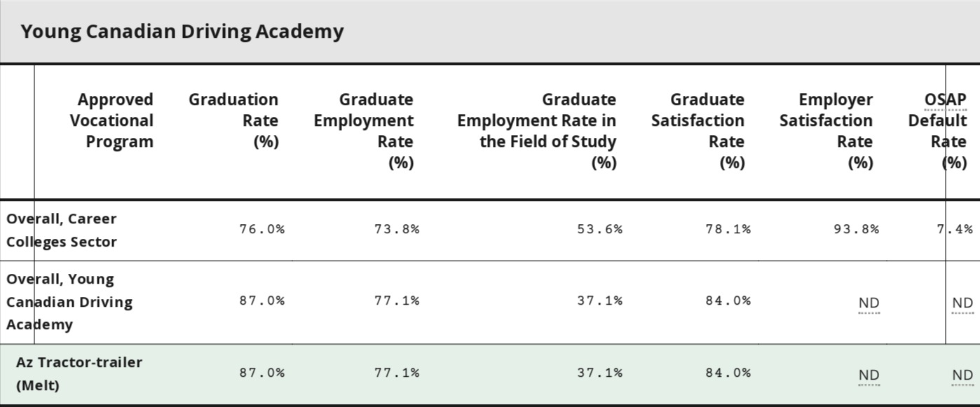Click ND under OSAP Default Rate in Az Tractor-trailer row
The width and height of the screenshot is (980, 407).
pos(962,375)
